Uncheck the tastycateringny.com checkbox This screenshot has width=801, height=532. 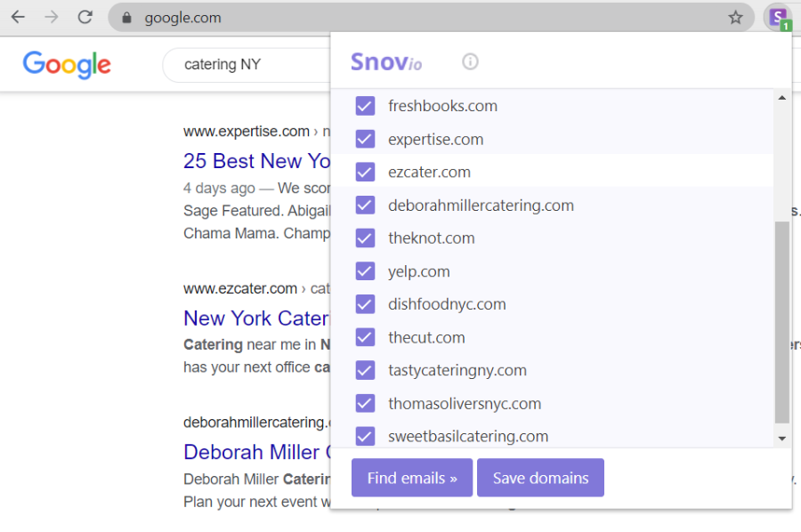coord(365,370)
